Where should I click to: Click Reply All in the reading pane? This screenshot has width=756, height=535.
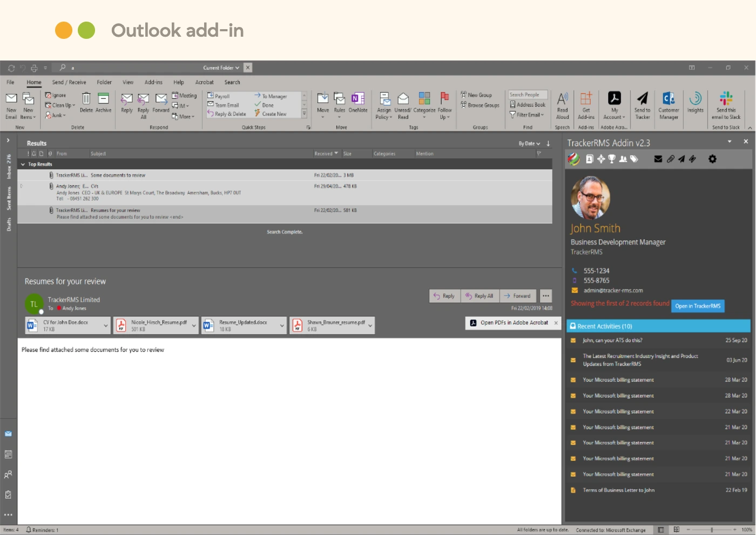coord(480,296)
